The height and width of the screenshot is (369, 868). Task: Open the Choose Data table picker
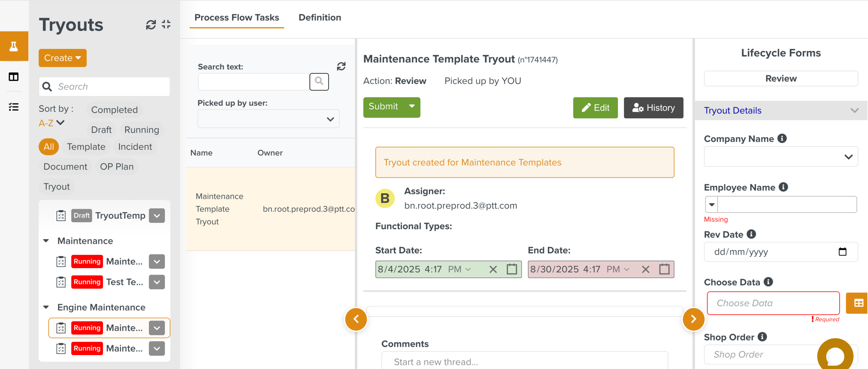pos(858,303)
